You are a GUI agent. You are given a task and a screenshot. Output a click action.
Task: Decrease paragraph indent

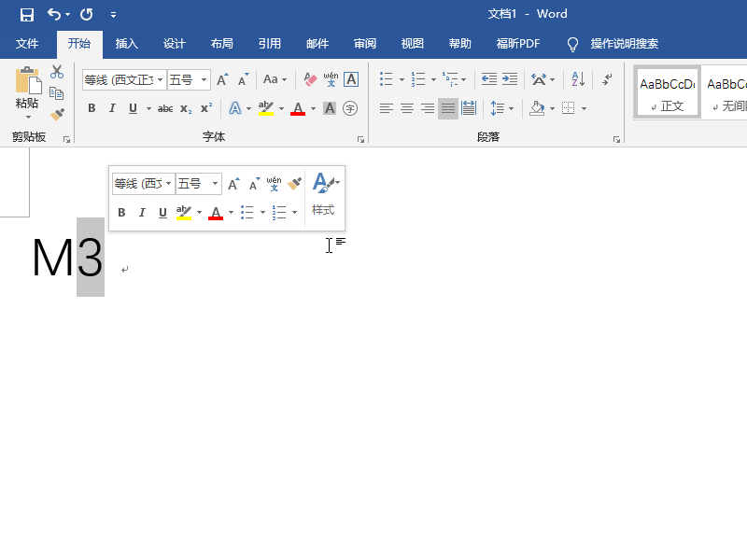pyautogui.click(x=488, y=79)
